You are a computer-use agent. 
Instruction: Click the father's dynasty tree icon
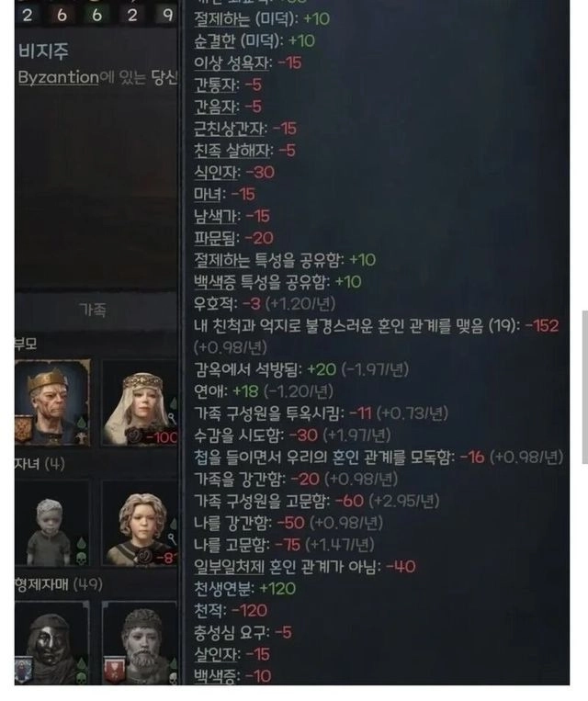coord(82,438)
